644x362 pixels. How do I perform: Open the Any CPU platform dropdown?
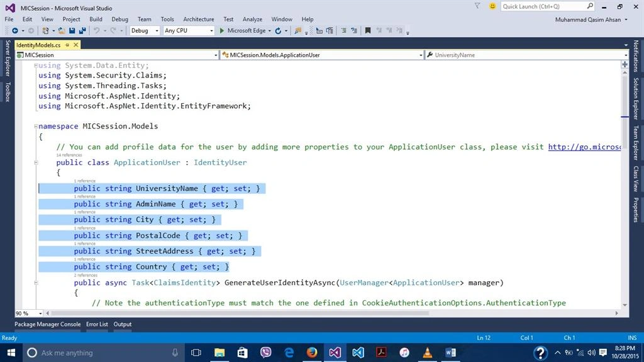[x=189, y=30]
